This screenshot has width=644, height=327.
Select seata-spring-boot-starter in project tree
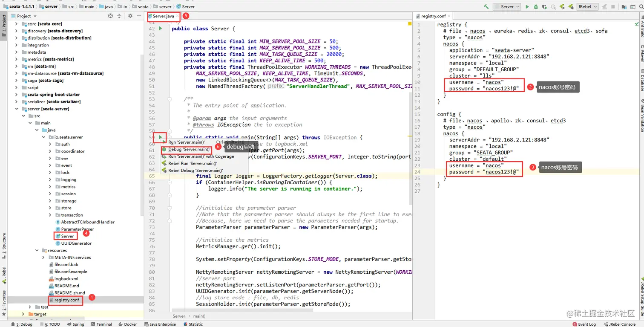pyautogui.click(x=54, y=95)
